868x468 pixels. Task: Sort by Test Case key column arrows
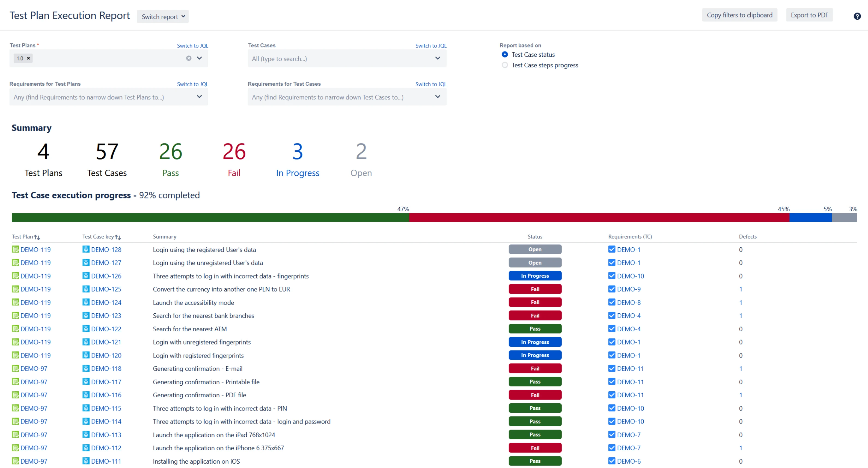coord(118,237)
